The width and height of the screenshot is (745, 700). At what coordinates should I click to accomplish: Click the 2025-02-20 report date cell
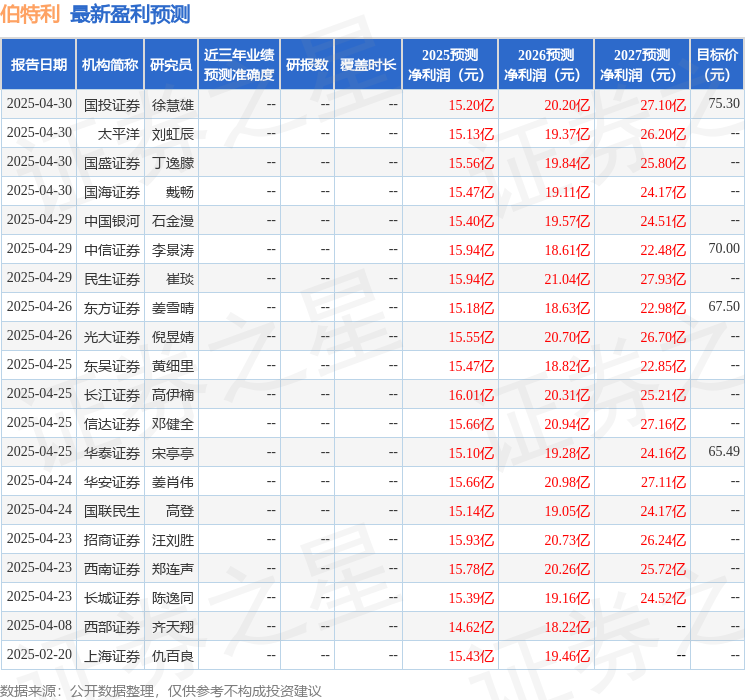pos(39,656)
